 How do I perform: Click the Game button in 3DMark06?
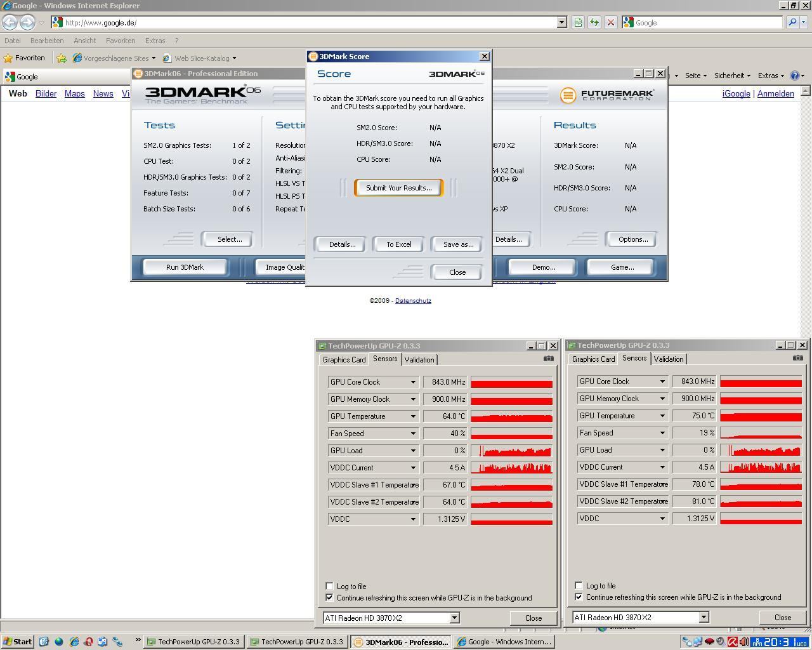(622, 267)
